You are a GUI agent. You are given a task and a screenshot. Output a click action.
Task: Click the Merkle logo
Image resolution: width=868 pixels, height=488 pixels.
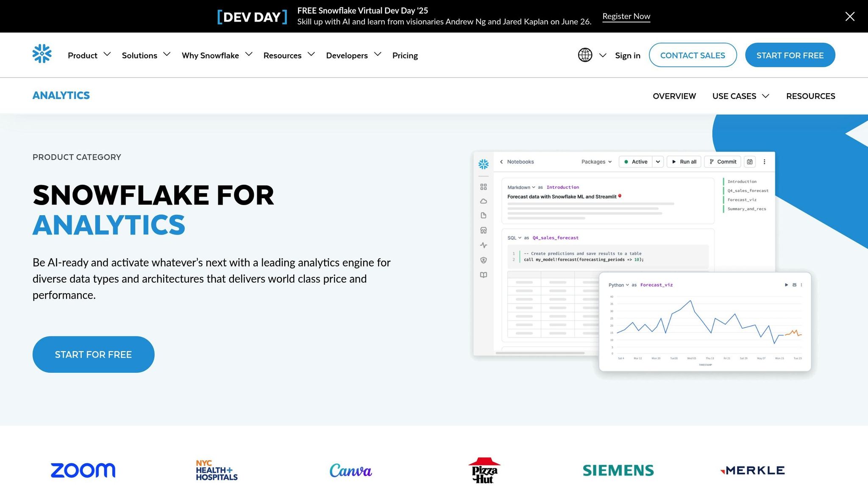(753, 470)
